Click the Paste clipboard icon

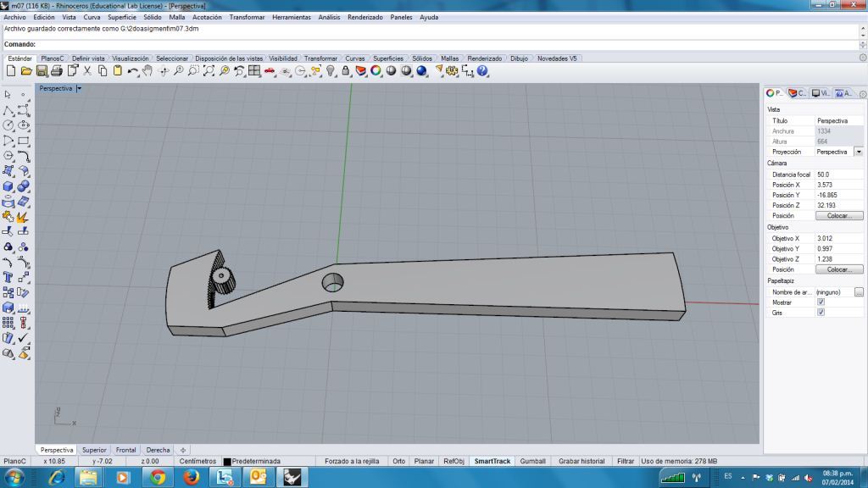117,71
